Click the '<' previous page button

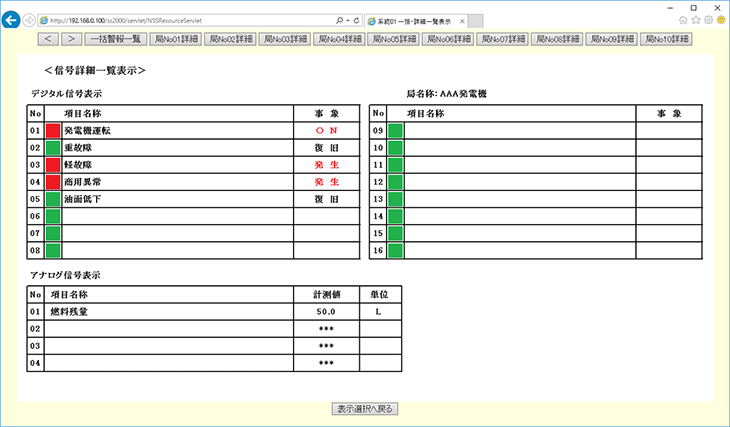tap(48, 39)
